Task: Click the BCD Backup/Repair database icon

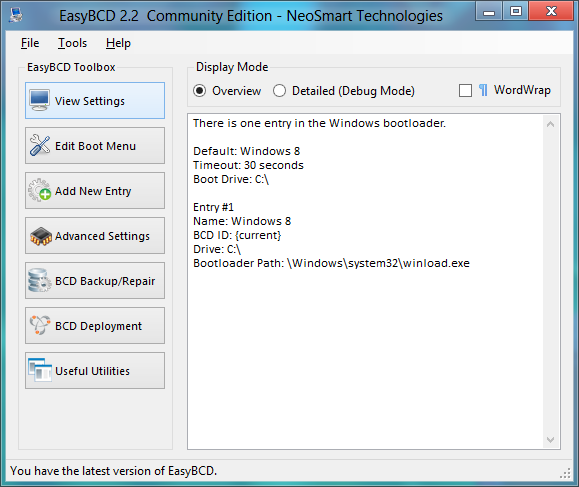Action: (x=40, y=280)
